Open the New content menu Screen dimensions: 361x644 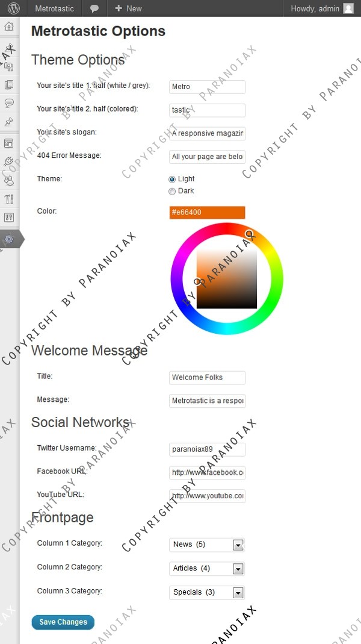tap(128, 8)
